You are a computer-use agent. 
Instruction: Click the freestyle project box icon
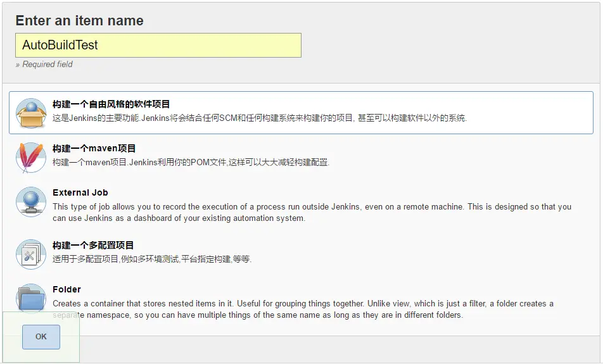coord(31,113)
